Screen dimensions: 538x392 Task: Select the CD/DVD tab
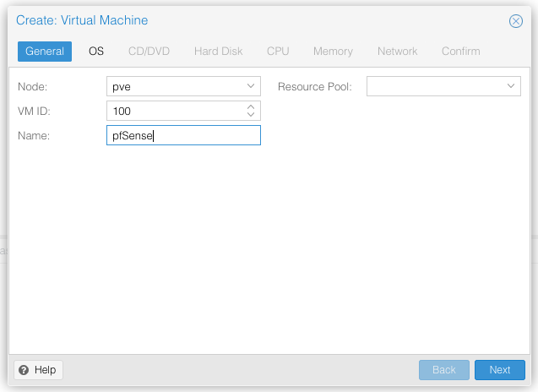[149, 52]
